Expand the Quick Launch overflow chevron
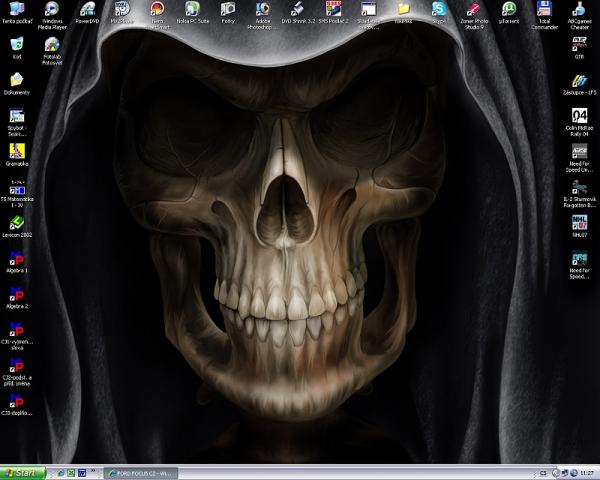The image size is (600, 480). tap(95, 472)
